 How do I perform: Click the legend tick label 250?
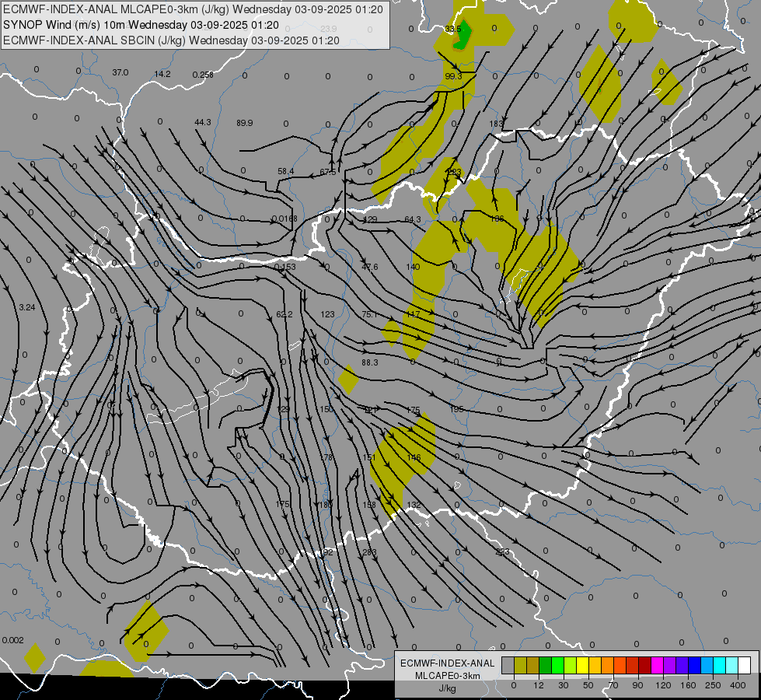pos(713,685)
